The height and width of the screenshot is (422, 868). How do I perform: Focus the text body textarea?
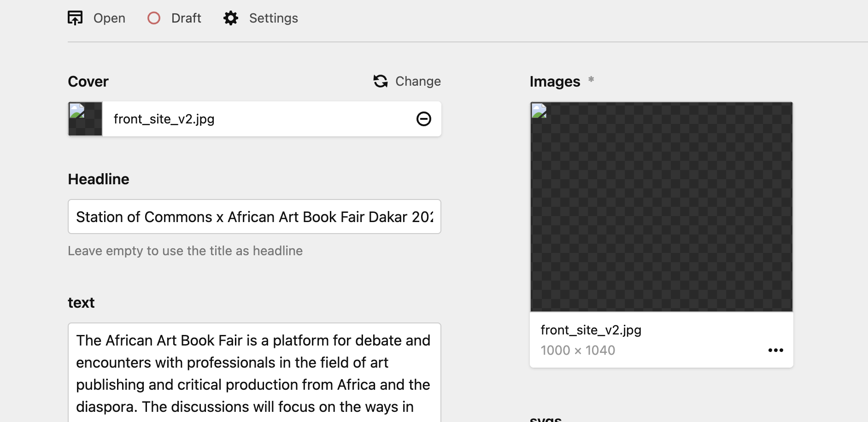point(254,373)
